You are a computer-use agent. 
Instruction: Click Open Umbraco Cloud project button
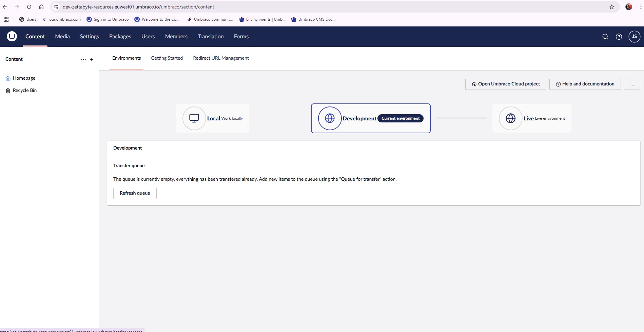pyautogui.click(x=506, y=84)
